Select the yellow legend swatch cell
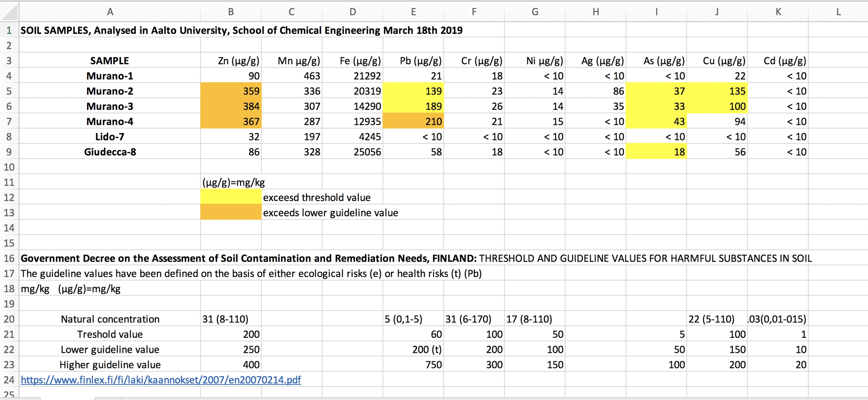The image size is (868, 400). tap(231, 197)
